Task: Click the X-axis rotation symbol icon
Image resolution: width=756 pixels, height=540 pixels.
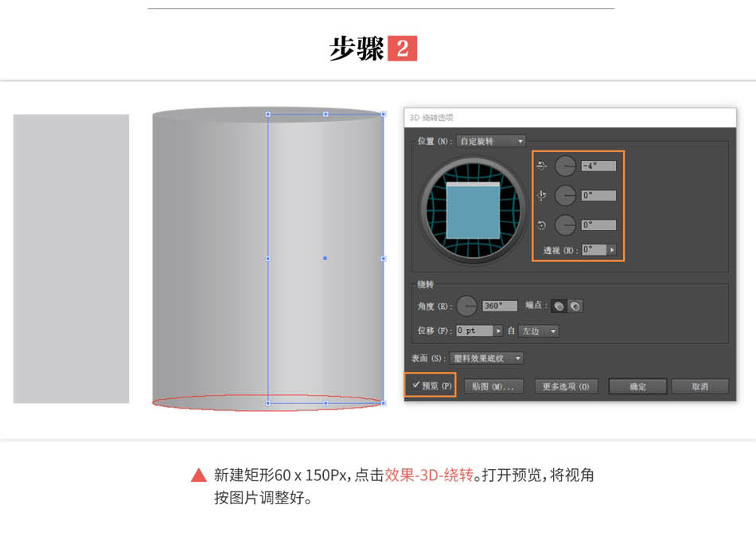Action: click(x=541, y=166)
